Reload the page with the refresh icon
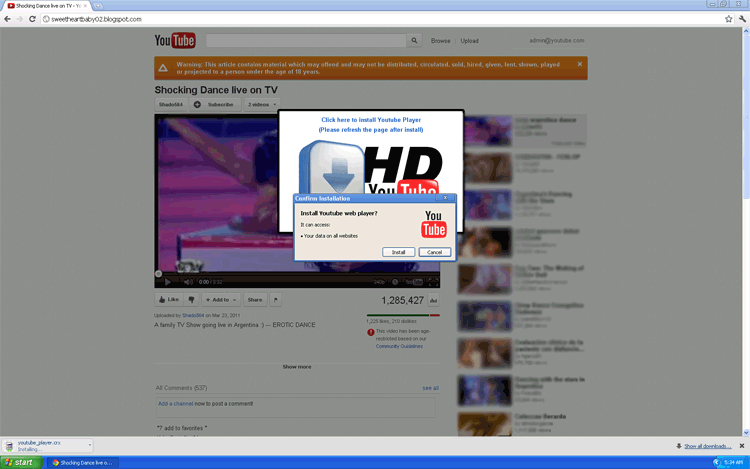Screen dimensions: 750x469 click(x=33, y=19)
